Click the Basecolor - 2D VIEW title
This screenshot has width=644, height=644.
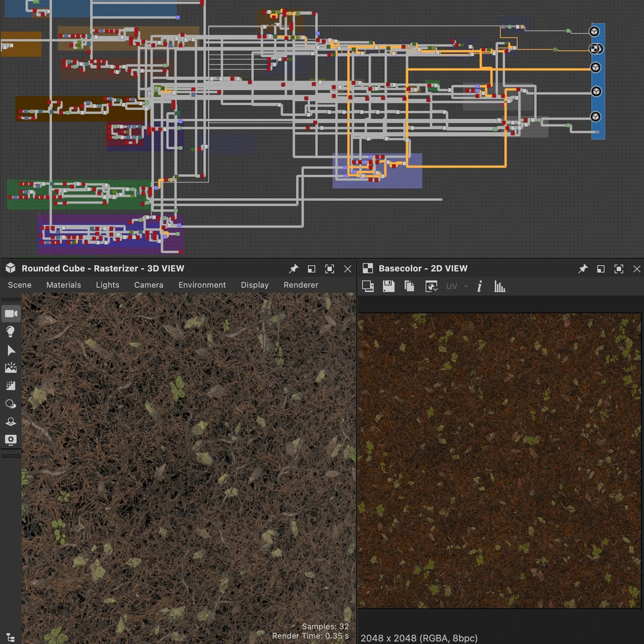(423, 268)
